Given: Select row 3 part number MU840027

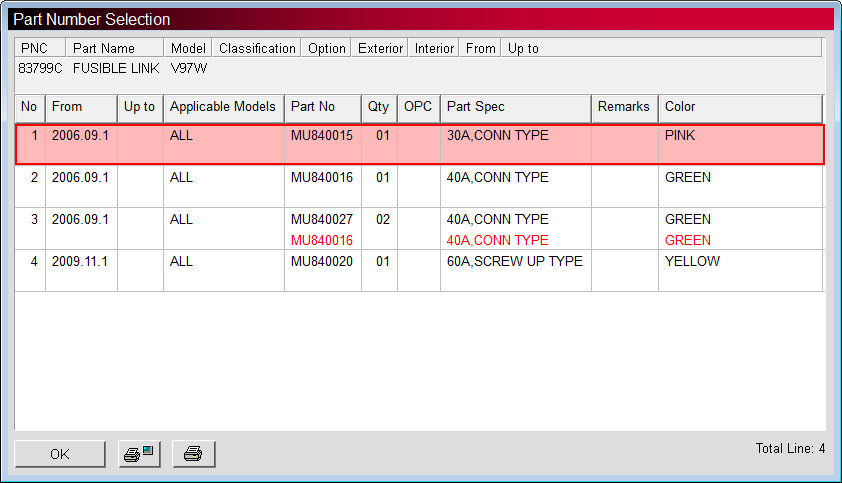Looking at the screenshot, I should (x=321, y=219).
